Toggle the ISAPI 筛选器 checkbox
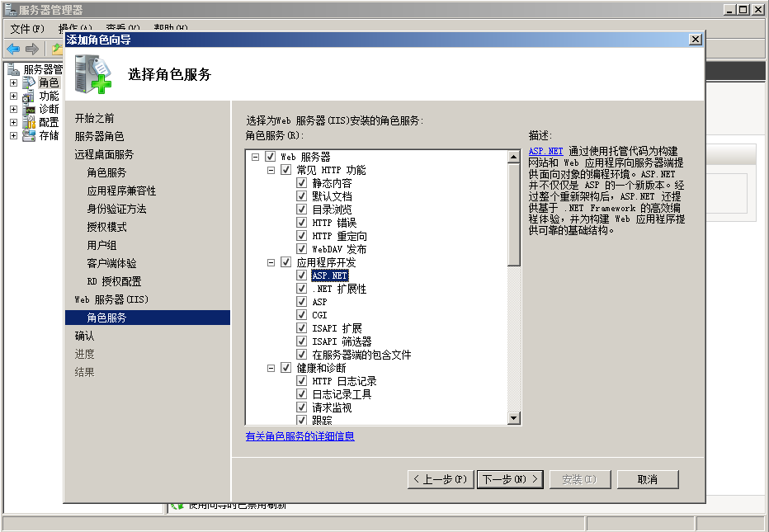The height and width of the screenshot is (532, 769). click(x=302, y=341)
